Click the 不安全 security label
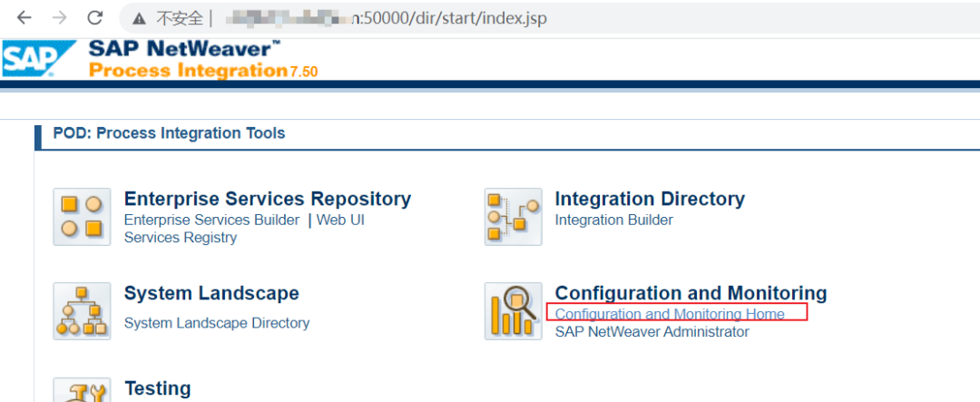Screen dimensions: 980x402 (x=180, y=19)
